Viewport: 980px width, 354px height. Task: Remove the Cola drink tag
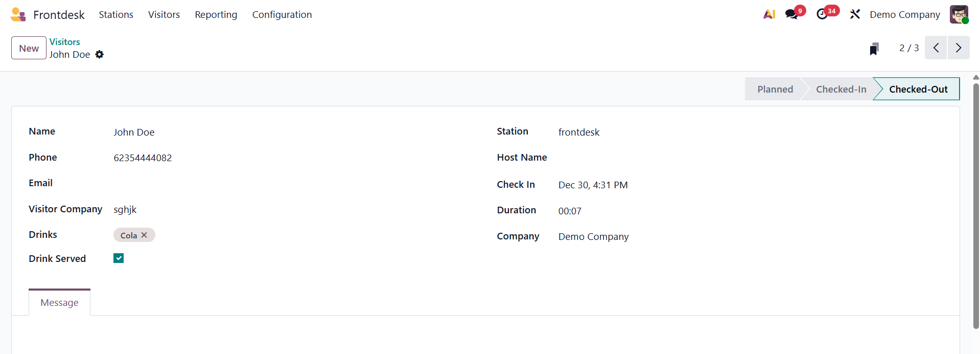point(144,235)
